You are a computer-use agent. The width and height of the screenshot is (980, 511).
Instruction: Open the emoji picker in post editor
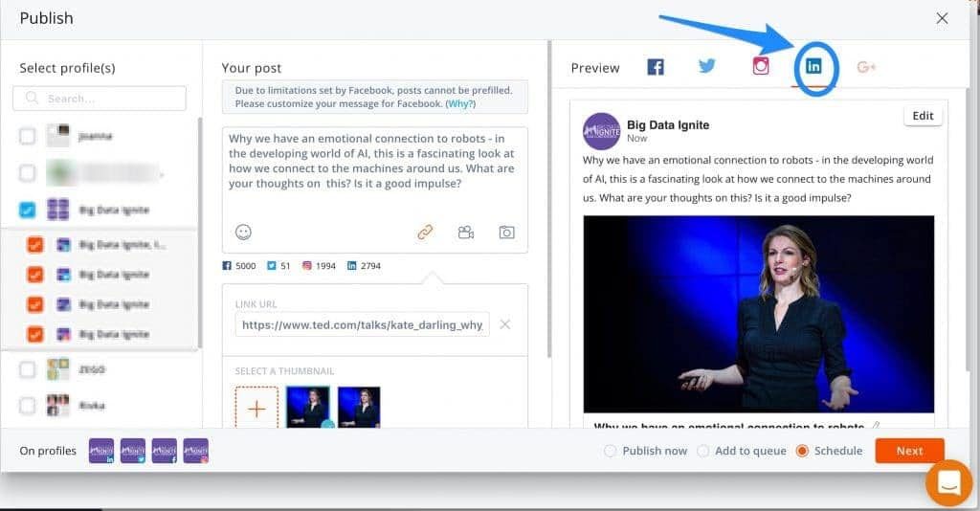[x=243, y=232]
